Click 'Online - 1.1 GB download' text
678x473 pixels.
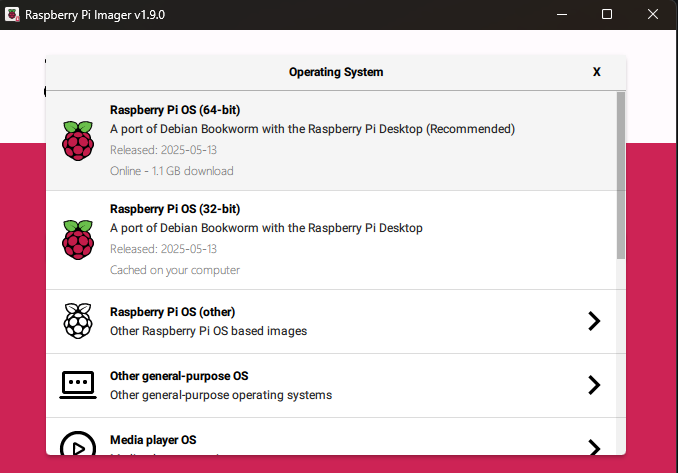click(x=172, y=171)
